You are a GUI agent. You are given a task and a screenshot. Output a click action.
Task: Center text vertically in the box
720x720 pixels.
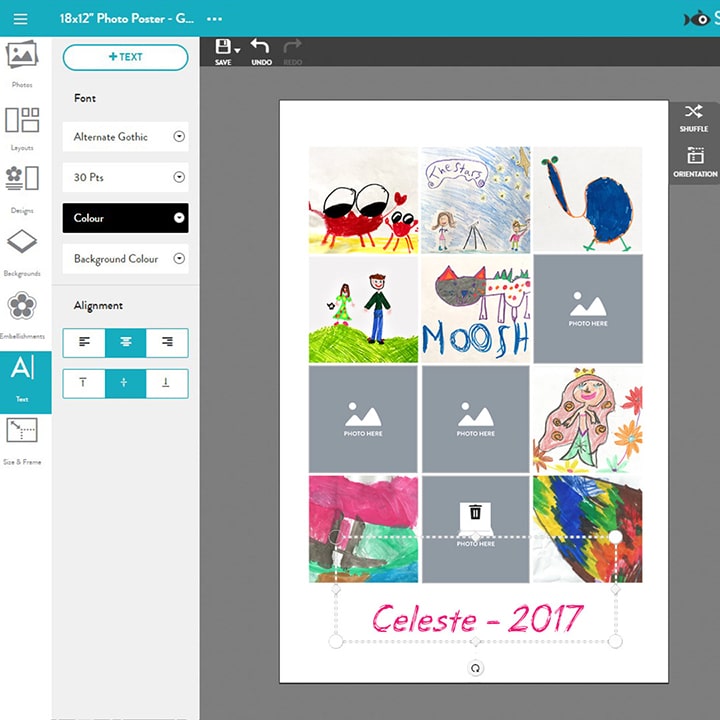tap(126, 383)
